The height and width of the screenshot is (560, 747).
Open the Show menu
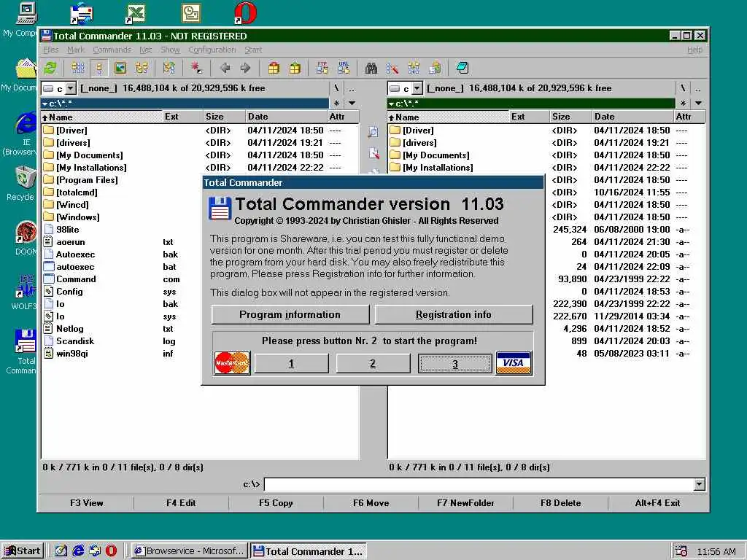tap(170, 50)
